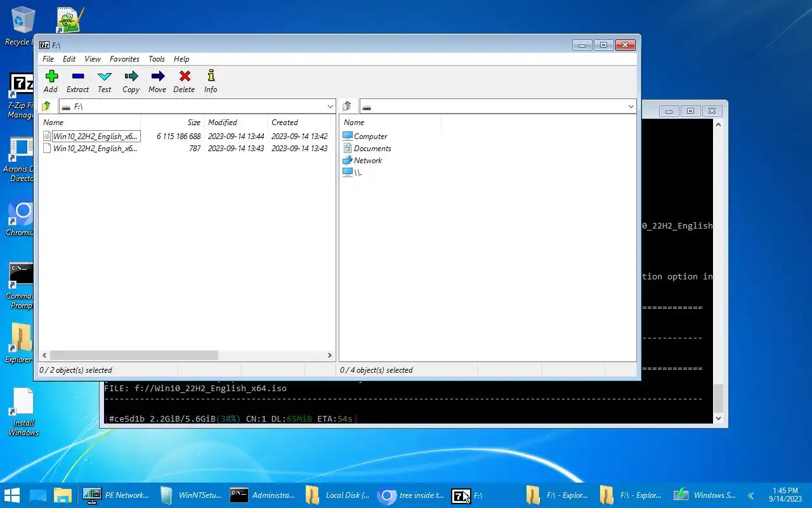Switch to Local Disk taskbar item
Viewport: 812px width, 508px height.
337,495
